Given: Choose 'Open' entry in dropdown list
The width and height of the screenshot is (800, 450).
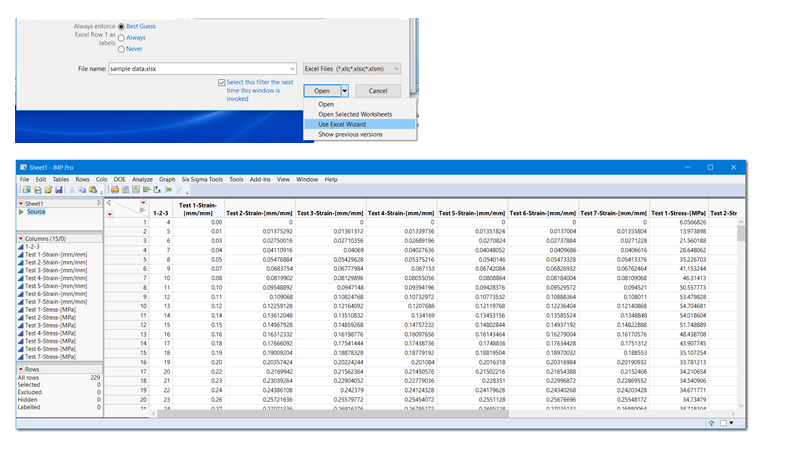Looking at the screenshot, I should 359,105.
